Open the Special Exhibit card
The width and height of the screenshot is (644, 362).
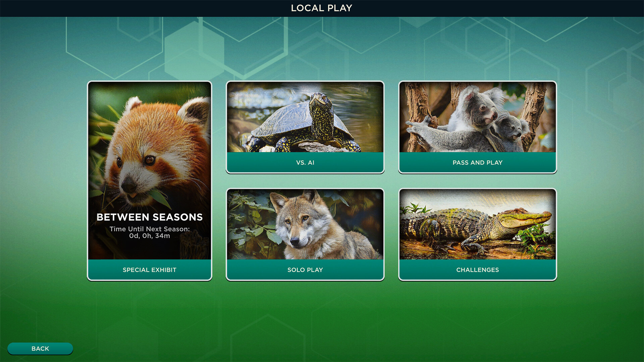coord(150,181)
